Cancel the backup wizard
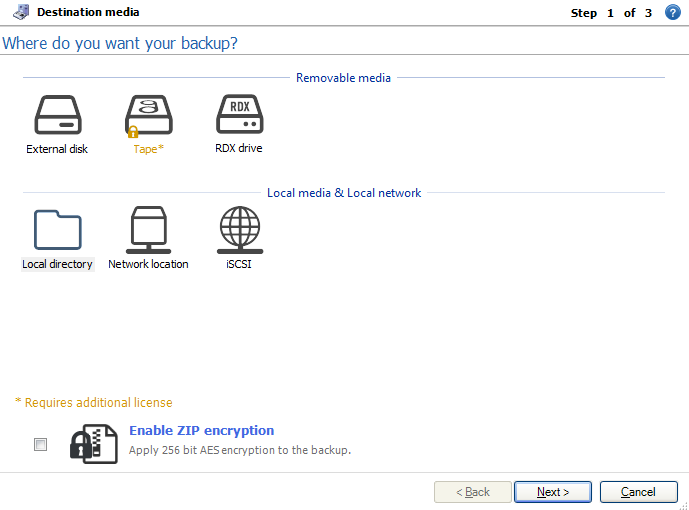 pos(638,492)
